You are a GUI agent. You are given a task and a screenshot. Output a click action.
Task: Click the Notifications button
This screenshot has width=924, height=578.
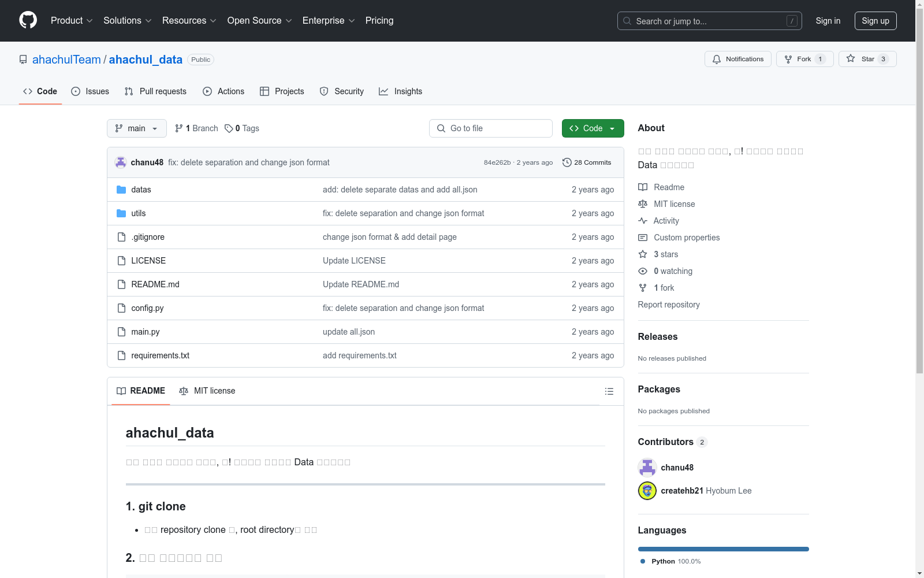click(738, 59)
